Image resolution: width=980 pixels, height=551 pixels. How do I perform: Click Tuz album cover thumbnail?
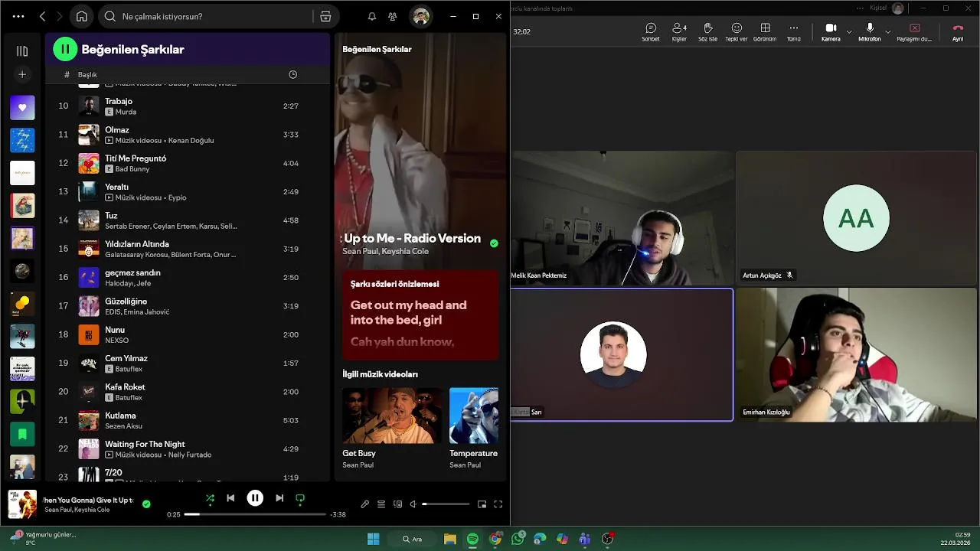(x=89, y=220)
